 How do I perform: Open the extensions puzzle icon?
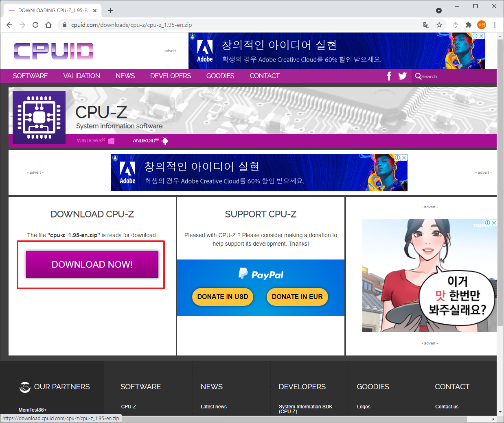point(469,25)
